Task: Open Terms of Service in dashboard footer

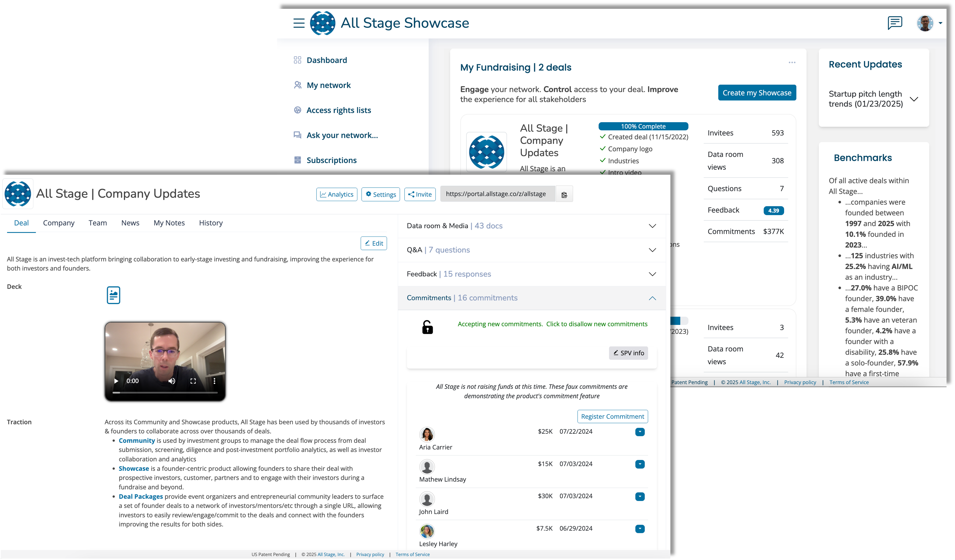Action: click(849, 382)
